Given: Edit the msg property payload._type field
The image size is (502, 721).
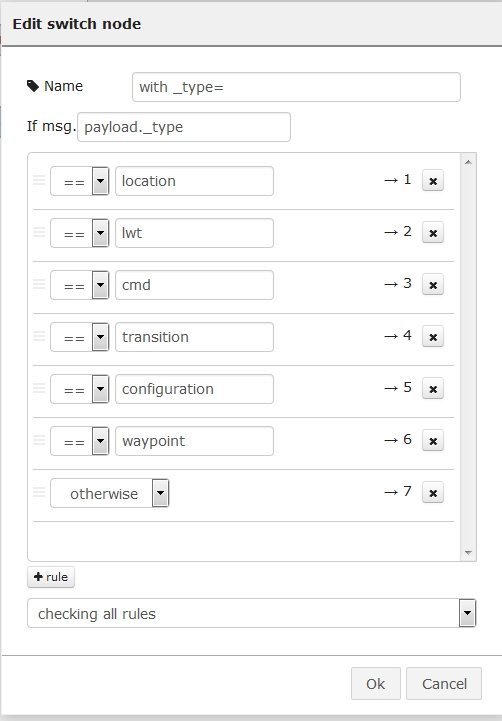Looking at the screenshot, I should [x=184, y=127].
